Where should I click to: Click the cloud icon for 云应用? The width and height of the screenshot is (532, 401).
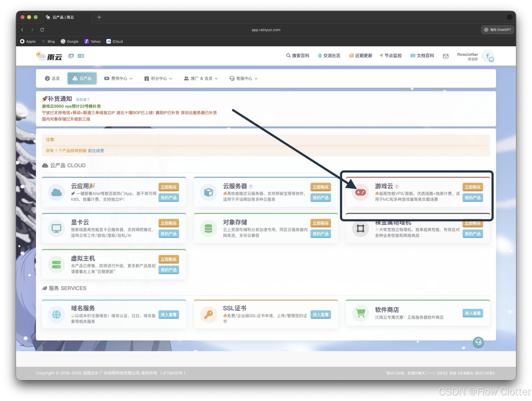[x=56, y=192]
